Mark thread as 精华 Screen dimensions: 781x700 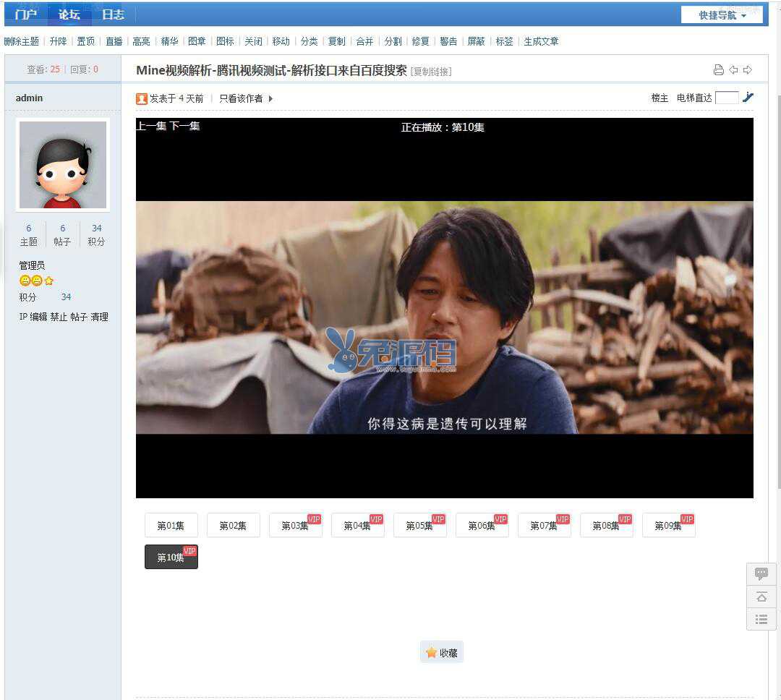point(169,41)
